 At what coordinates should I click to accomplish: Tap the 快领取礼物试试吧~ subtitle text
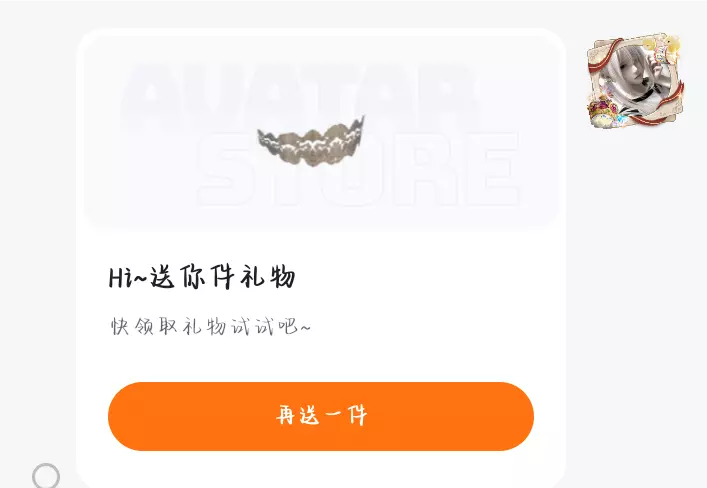pyautogui.click(x=211, y=326)
